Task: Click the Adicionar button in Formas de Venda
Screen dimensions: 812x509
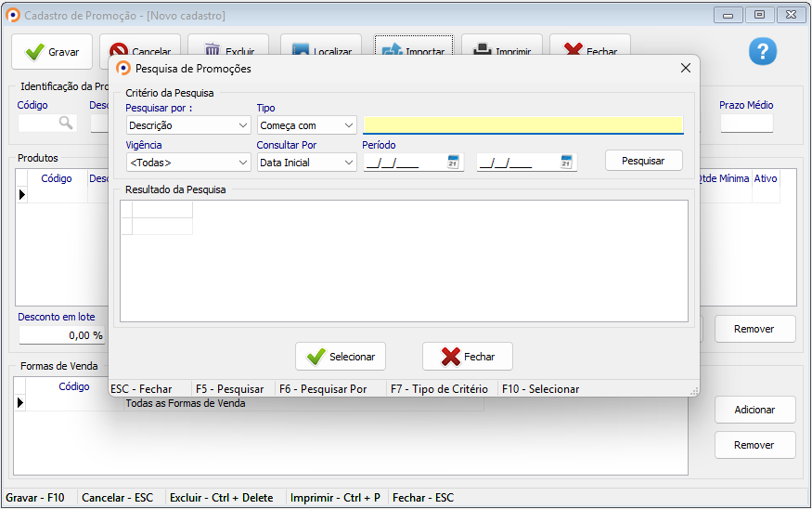Action: point(754,410)
